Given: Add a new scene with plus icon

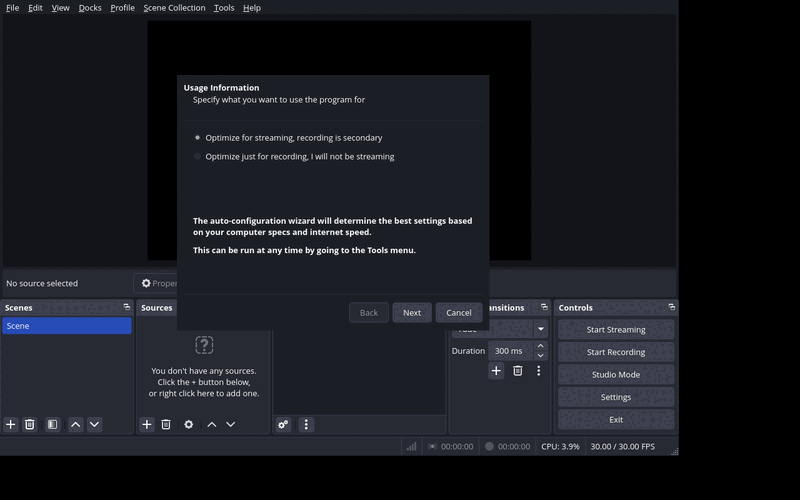Looking at the screenshot, I should tap(11, 424).
